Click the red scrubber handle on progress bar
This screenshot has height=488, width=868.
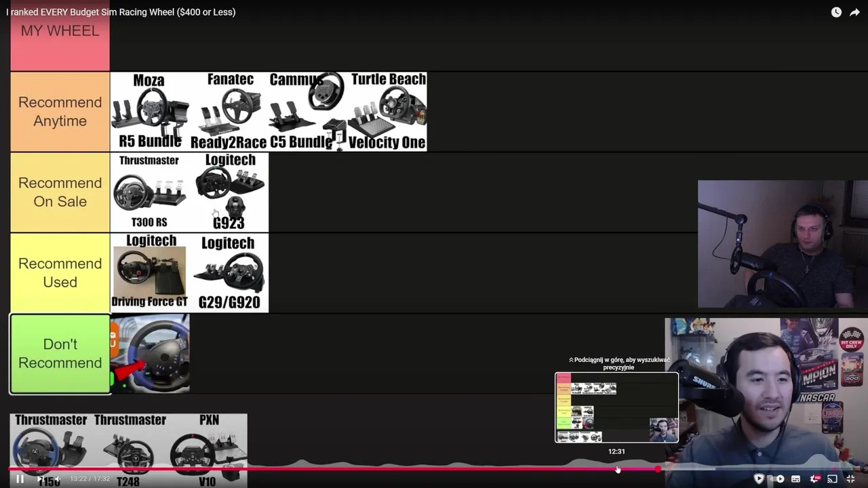tap(658, 468)
